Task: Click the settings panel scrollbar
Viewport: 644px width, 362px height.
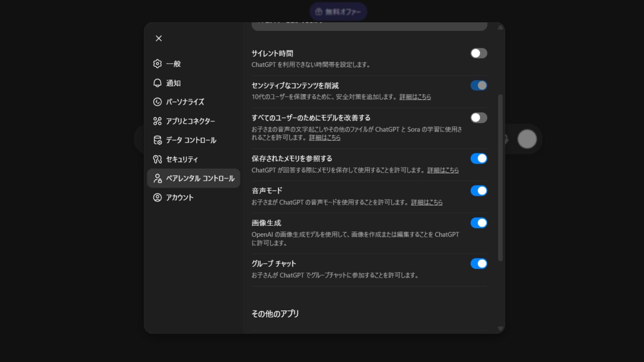Action: point(500,134)
